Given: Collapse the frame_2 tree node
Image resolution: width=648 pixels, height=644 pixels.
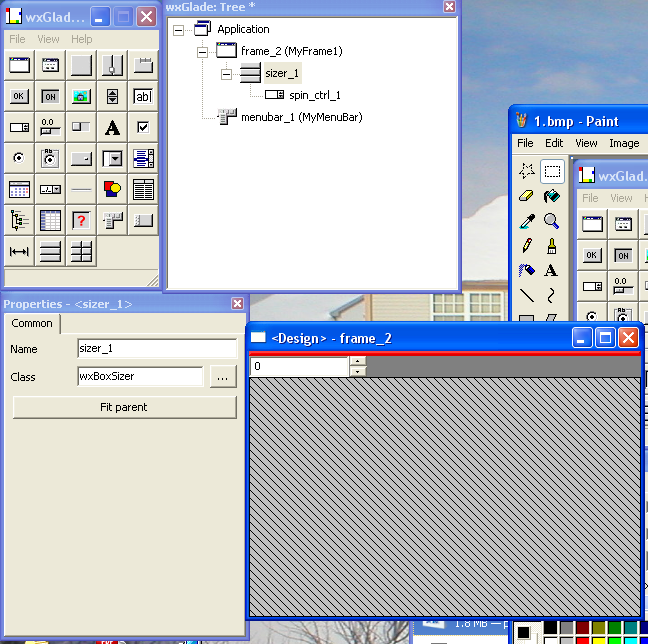Looking at the screenshot, I should (203, 51).
